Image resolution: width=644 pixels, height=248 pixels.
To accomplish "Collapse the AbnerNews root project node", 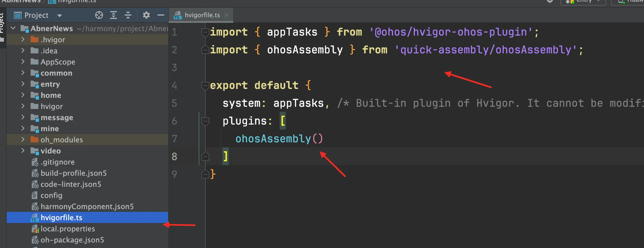I will pos(13,28).
